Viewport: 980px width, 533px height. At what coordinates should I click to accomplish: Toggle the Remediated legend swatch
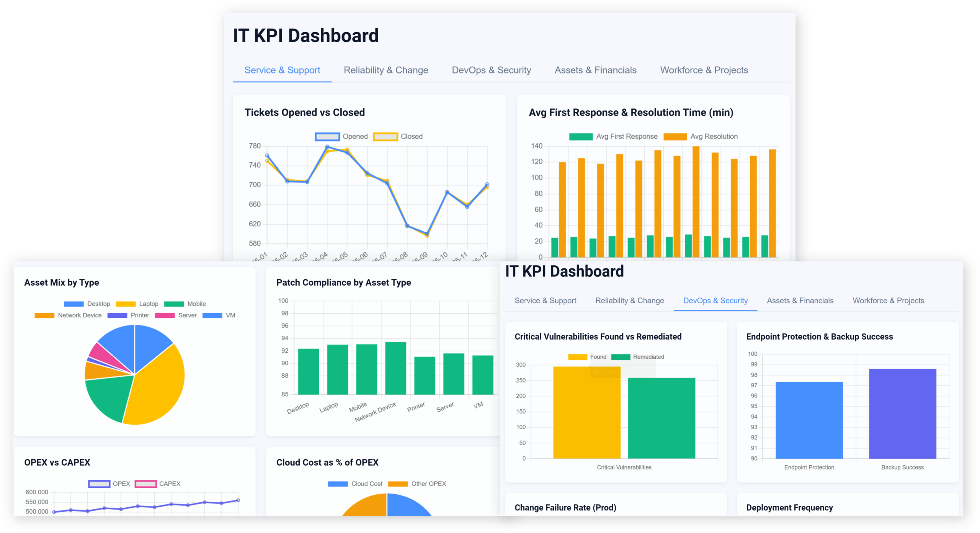pyautogui.click(x=621, y=357)
